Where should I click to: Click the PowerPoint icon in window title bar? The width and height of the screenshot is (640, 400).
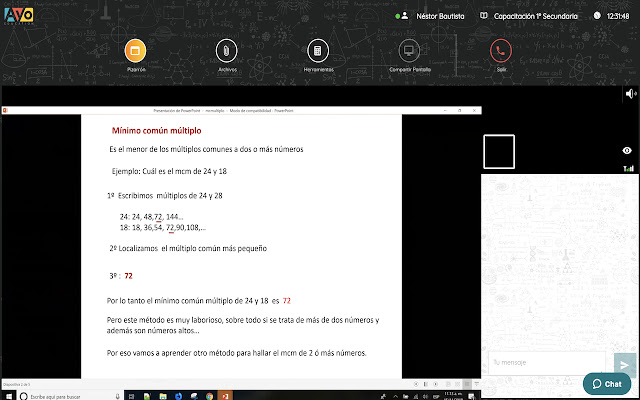[5, 110]
